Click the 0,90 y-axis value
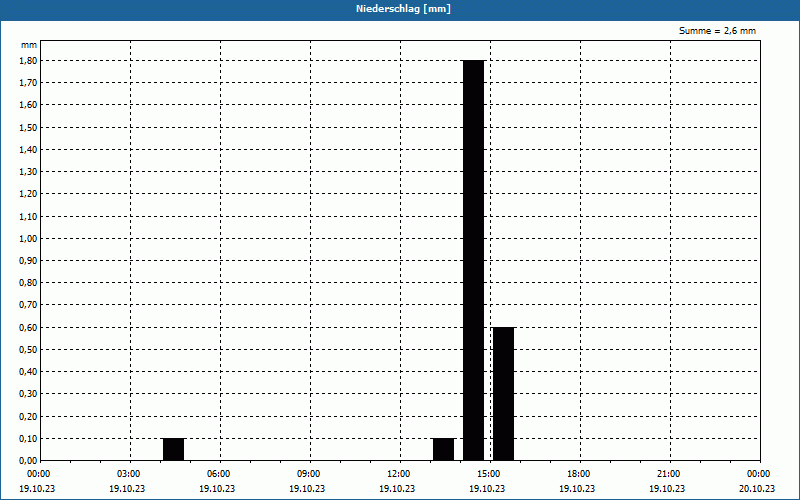Viewport: 800px width, 500px height. pyautogui.click(x=29, y=261)
